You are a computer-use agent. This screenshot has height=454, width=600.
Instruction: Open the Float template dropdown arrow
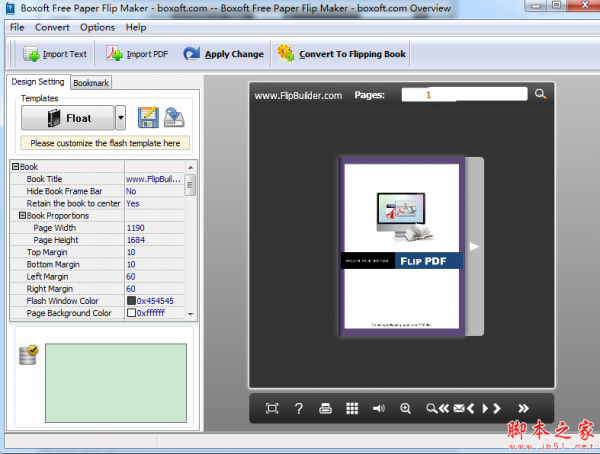(121, 118)
